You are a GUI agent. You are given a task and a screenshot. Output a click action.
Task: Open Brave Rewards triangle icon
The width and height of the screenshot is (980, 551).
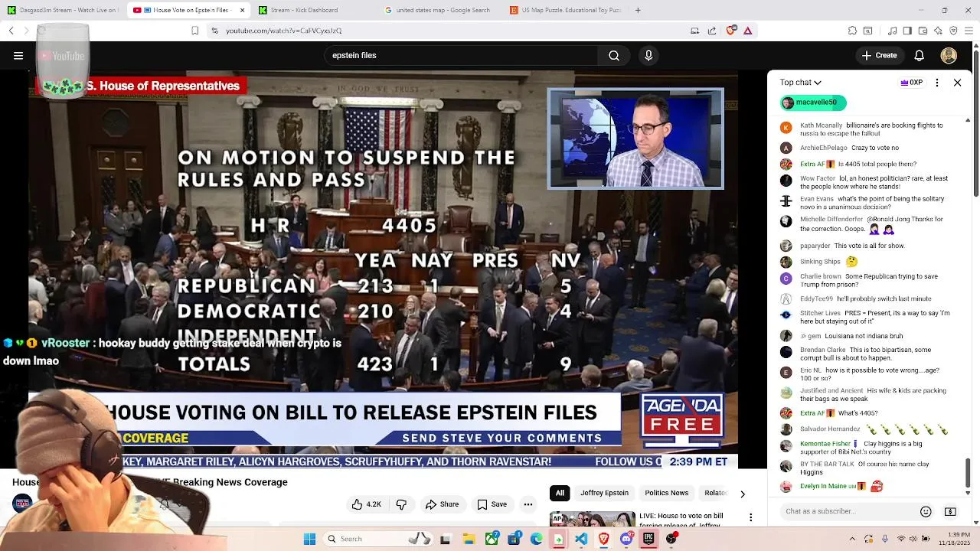[x=748, y=31]
